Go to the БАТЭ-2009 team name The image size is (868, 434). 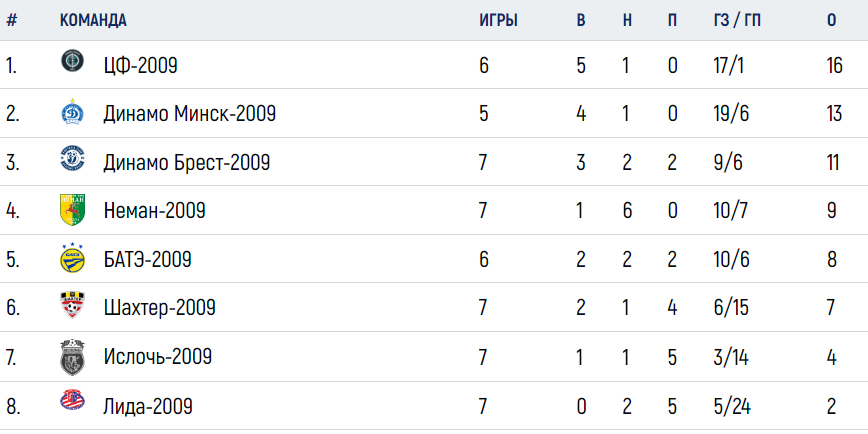coord(147,259)
